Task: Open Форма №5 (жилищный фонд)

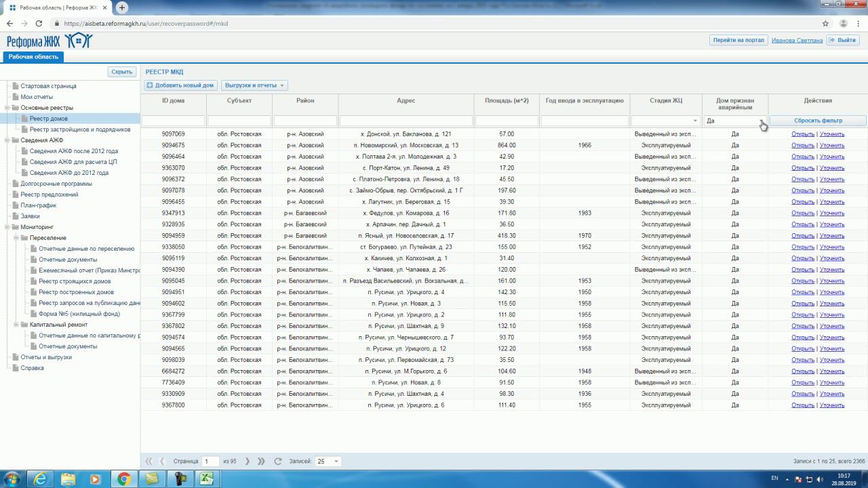Action: coord(79,314)
